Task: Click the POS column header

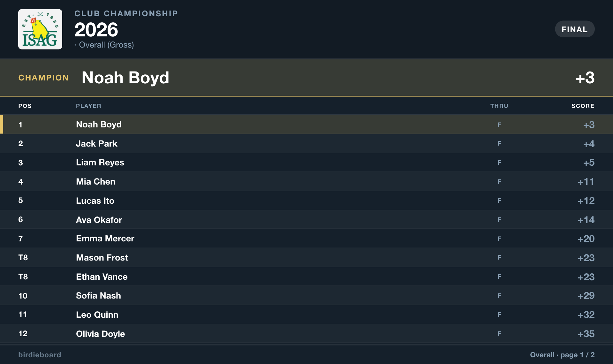Action: [25, 106]
